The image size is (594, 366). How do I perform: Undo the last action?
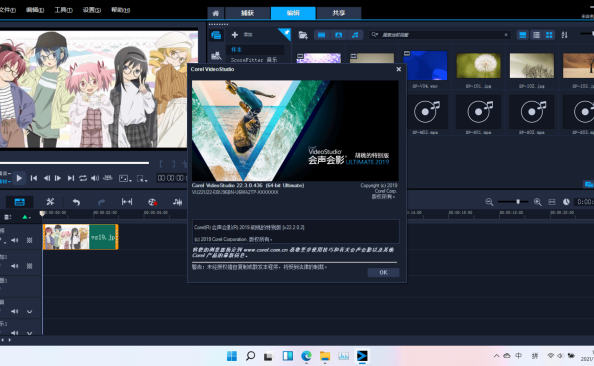pos(76,202)
